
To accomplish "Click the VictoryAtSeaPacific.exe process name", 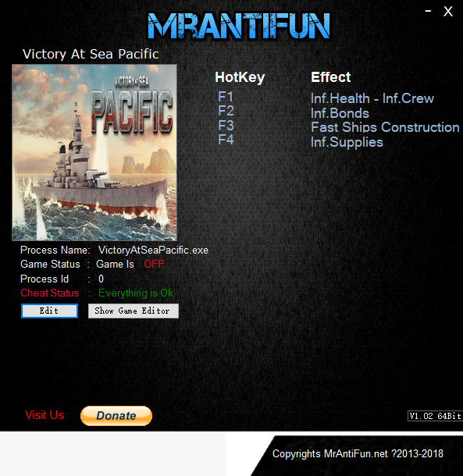I will pos(153,250).
